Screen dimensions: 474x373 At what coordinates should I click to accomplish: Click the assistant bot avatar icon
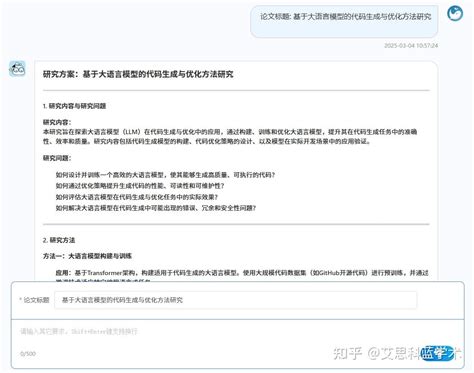pos(17,69)
